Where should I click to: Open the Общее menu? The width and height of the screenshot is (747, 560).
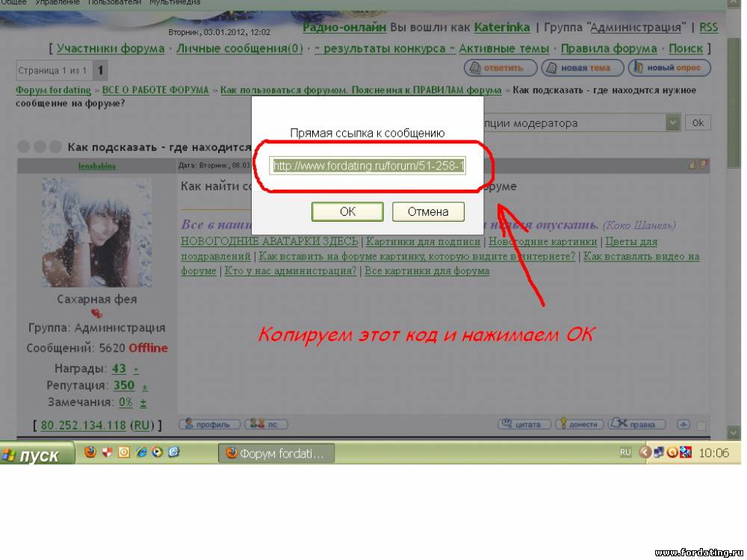[13, 2]
